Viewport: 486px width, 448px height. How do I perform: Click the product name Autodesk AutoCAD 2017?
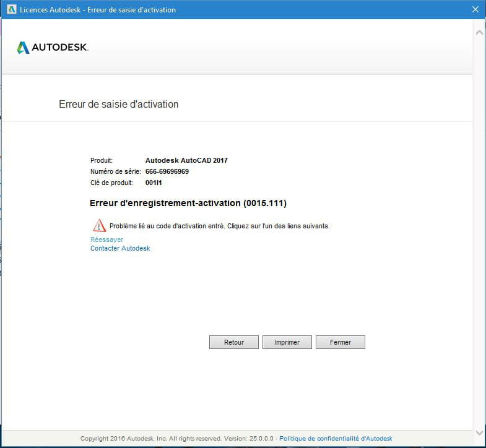click(186, 160)
